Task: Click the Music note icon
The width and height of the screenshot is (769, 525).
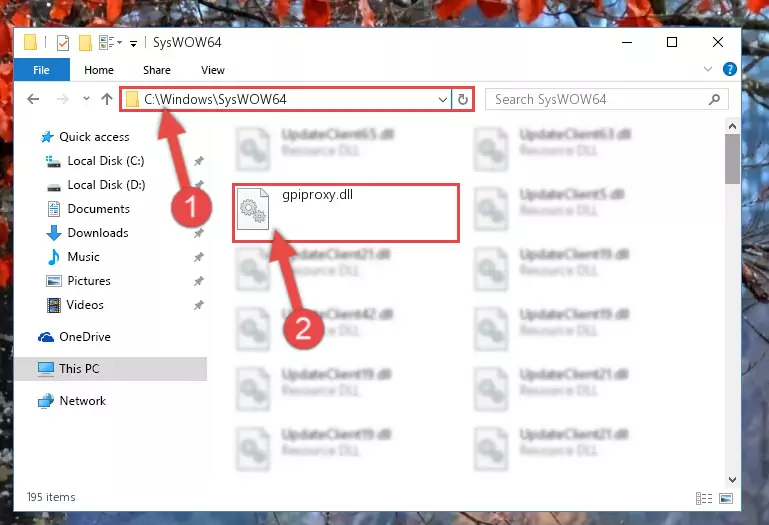Action: 53,257
